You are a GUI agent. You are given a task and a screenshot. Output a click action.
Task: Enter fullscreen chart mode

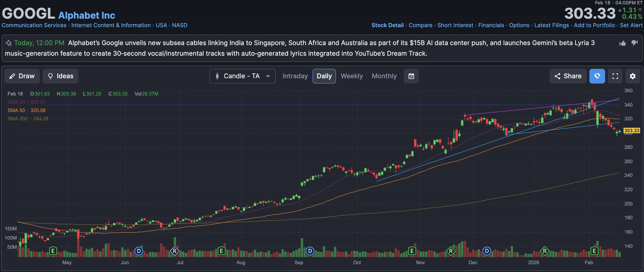point(615,76)
